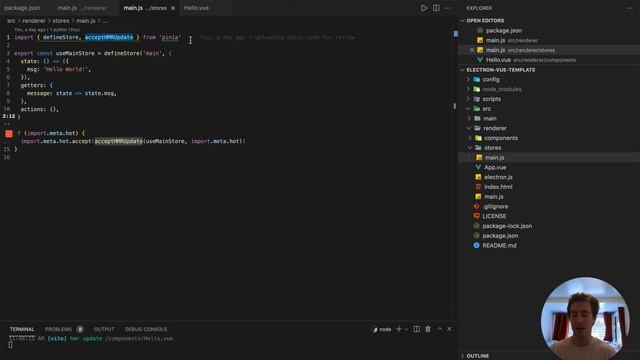Click the src breadcrumb segment
Image resolution: width=640 pixels, height=360 pixels.
point(11,21)
